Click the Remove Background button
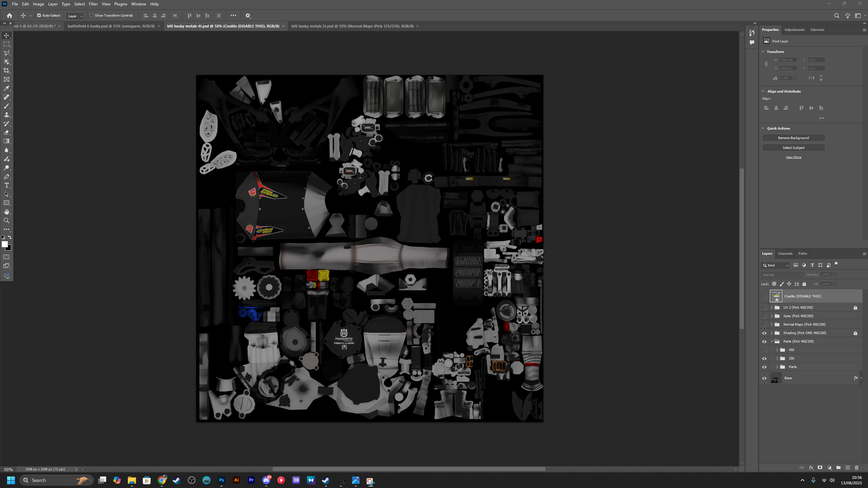 click(x=793, y=138)
